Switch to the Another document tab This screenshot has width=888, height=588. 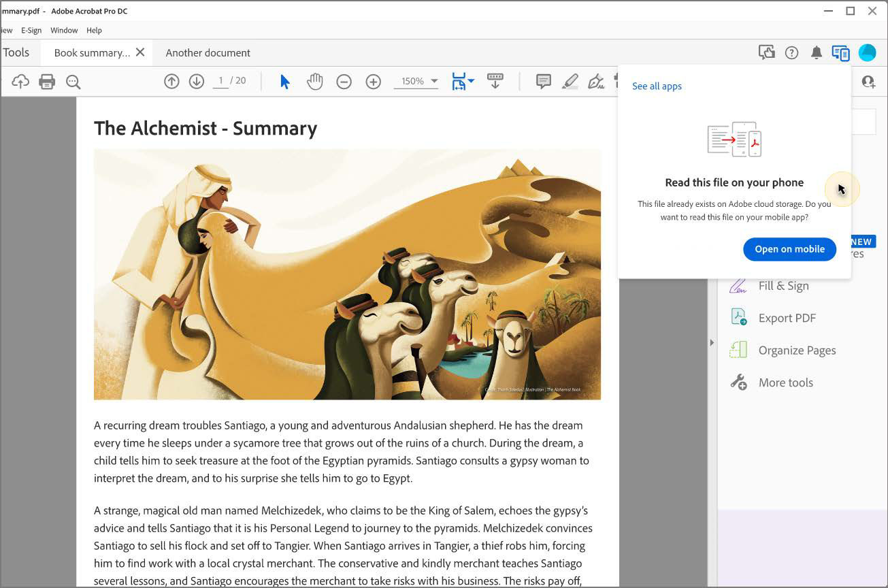pyautogui.click(x=208, y=53)
